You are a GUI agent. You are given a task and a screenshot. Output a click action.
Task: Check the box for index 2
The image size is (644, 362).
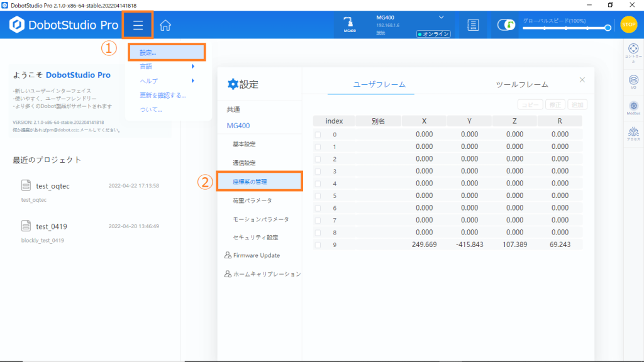pos(318,159)
